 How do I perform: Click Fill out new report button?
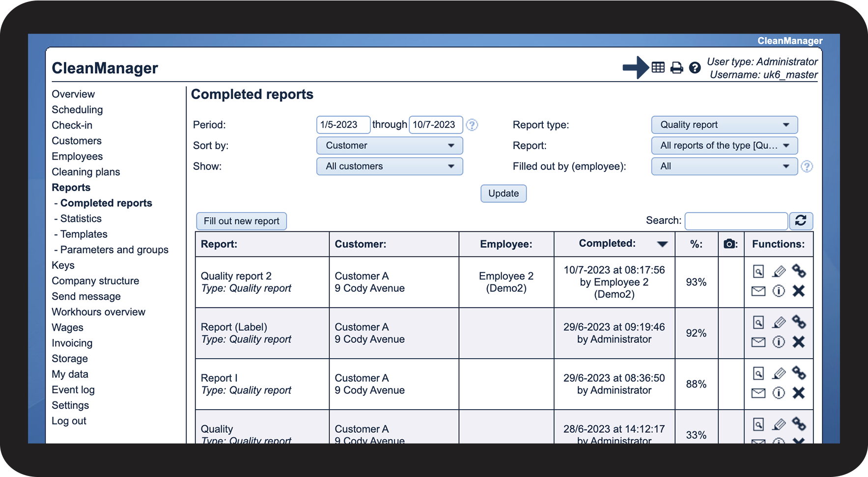241,221
